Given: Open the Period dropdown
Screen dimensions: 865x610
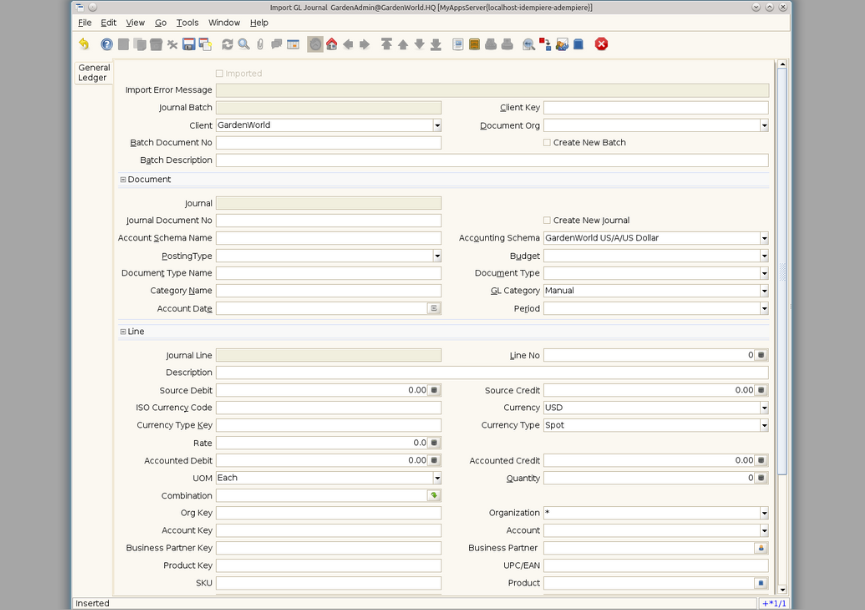Looking at the screenshot, I should coord(764,308).
